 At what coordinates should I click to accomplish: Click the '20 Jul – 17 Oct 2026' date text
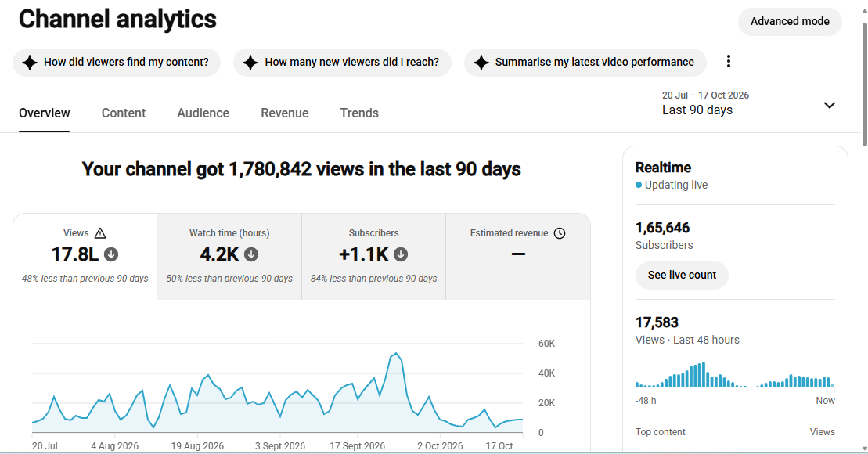(705, 95)
